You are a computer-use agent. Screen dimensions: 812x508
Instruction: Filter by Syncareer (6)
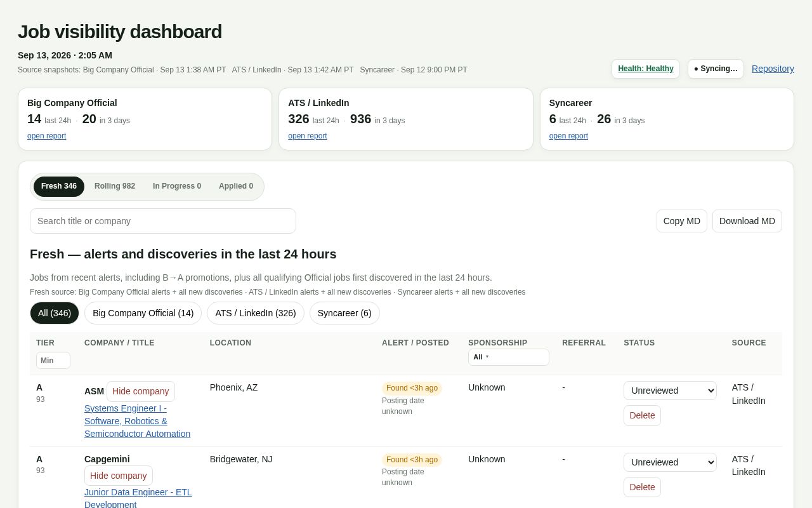[x=344, y=313]
